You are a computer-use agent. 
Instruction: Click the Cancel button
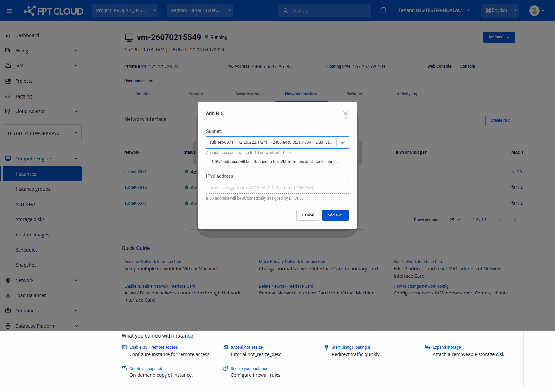(308, 215)
